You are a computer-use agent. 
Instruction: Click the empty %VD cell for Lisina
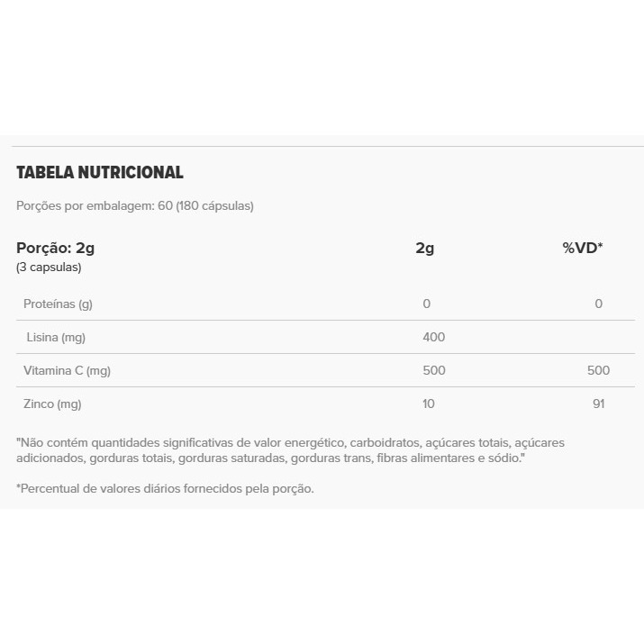[x=598, y=337]
